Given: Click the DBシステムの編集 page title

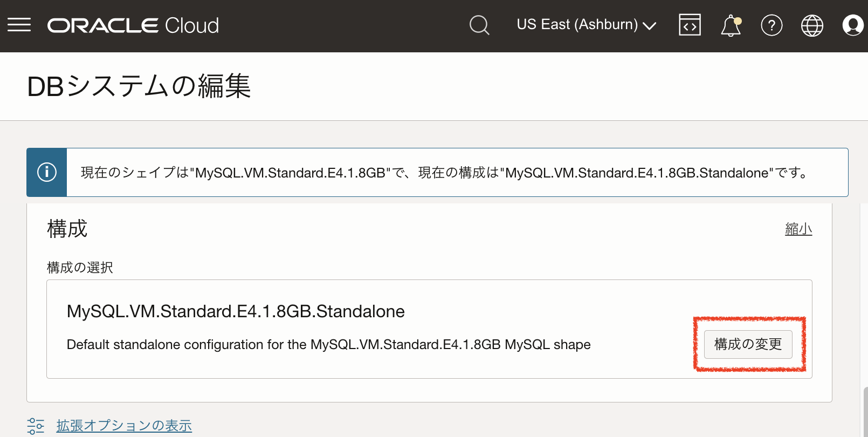Looking at the screenshot, I should (x=139, y=86).
